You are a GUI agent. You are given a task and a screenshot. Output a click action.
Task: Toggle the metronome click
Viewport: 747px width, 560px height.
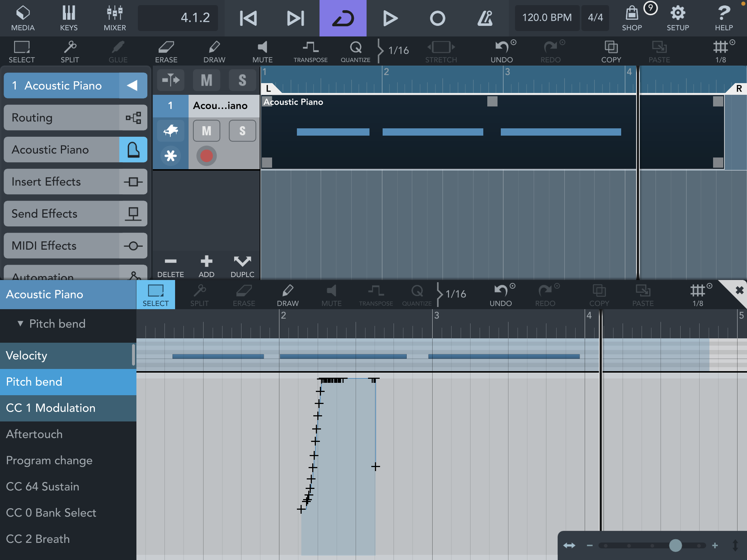click(x=485, y=18)
